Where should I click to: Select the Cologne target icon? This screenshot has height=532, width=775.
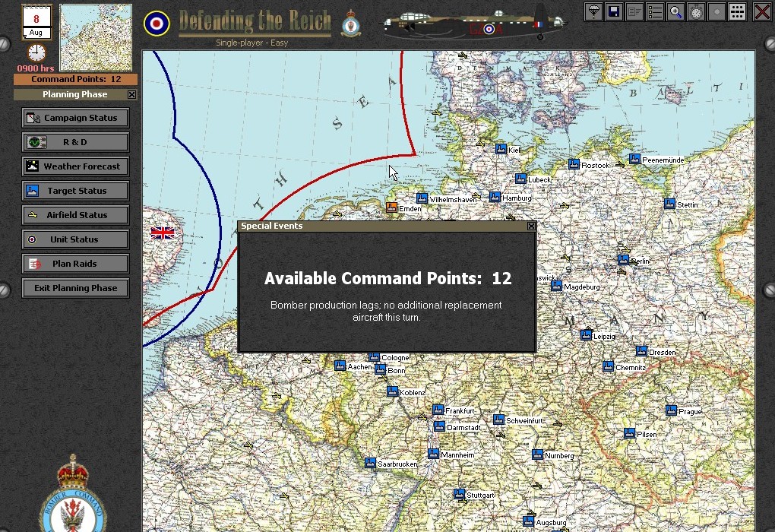point(374,357)
